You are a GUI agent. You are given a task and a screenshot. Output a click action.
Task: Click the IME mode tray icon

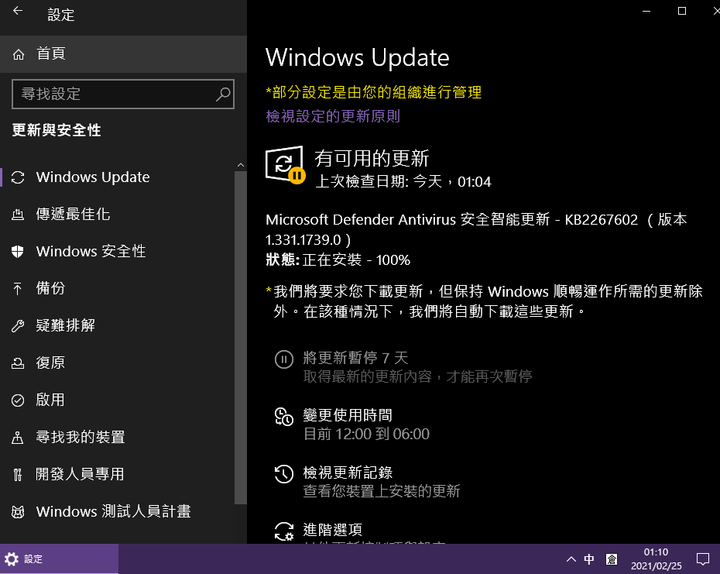click(x=611, y=559)
